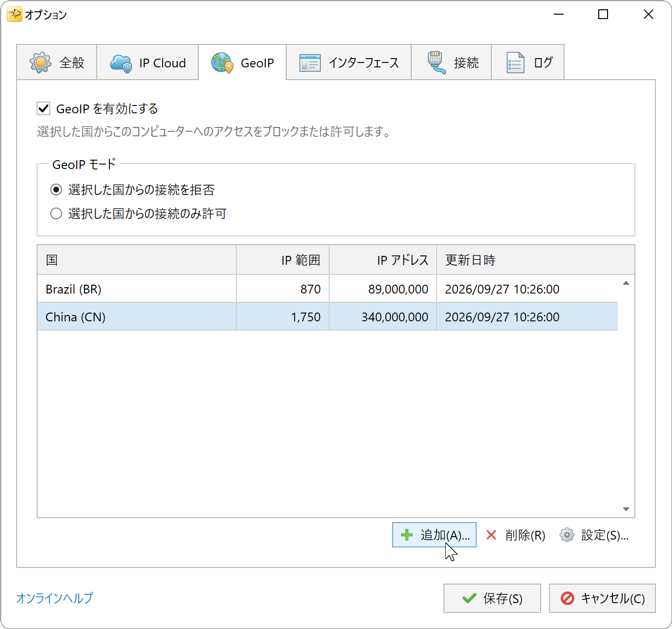
Task: Click the document list icon on ログ tab
Action: click(x=516, y=63)
